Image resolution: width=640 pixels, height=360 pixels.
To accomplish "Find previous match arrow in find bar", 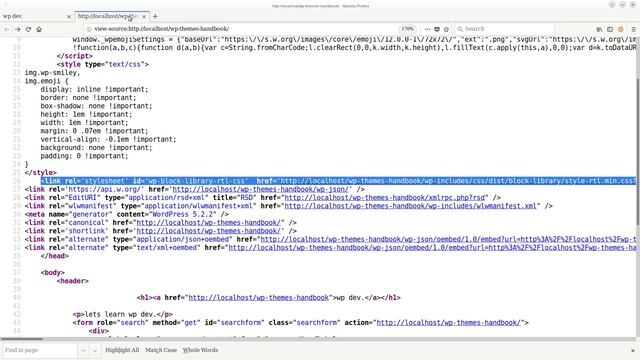I will tap(83, 350).
